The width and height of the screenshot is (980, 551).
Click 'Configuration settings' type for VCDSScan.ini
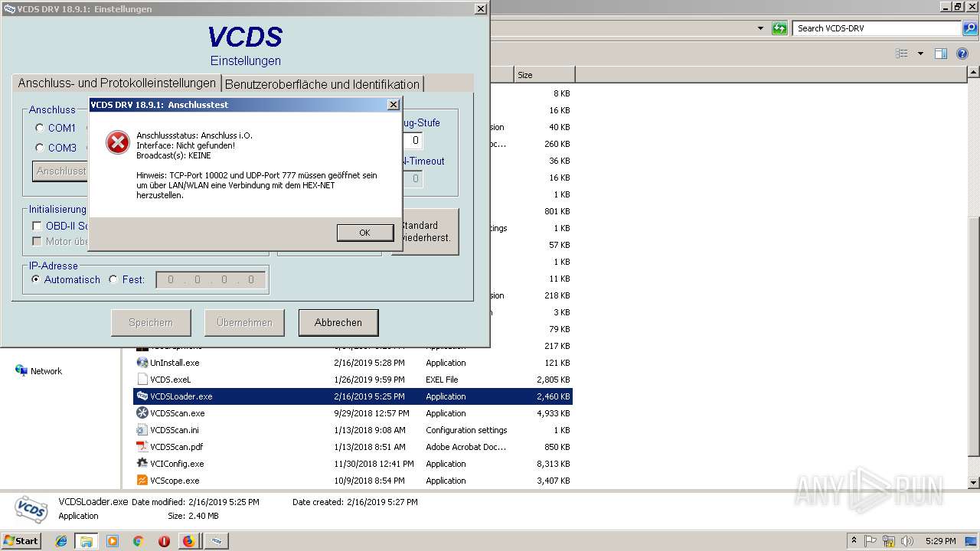pyautogui.click(x=466, y=430)
